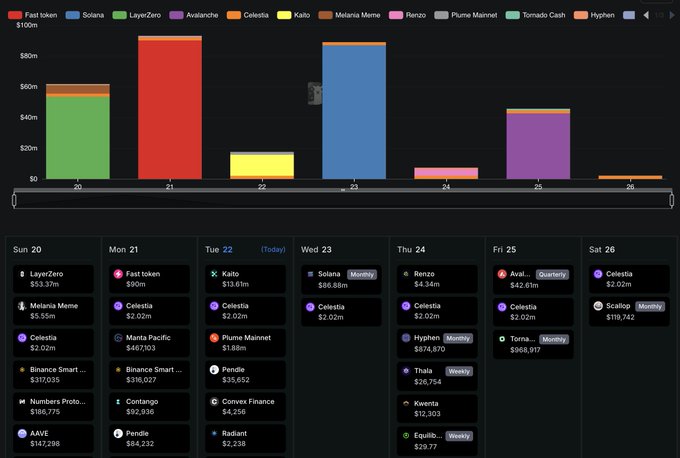Image resolution: width=680 pixels, height=458 pixels.
Task: Click the purple Avalanche bar
Action: (538, 146)
